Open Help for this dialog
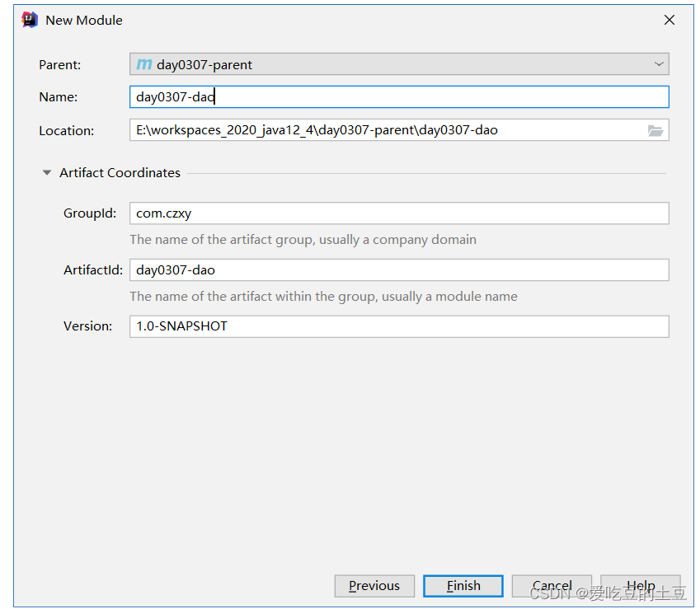This screenshot has height=609, width=700. [641, 586]
